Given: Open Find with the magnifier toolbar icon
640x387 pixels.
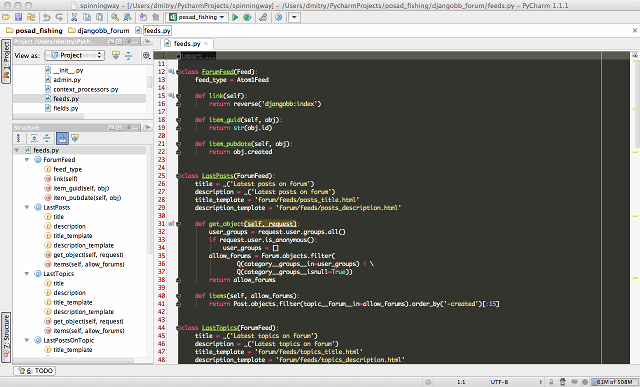Looking at the screenshot, I should pos(115,17).
